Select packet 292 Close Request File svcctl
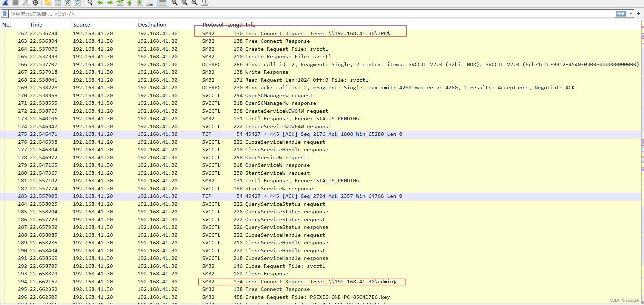Screen dimensions: 644x305 tap(321, 266)
